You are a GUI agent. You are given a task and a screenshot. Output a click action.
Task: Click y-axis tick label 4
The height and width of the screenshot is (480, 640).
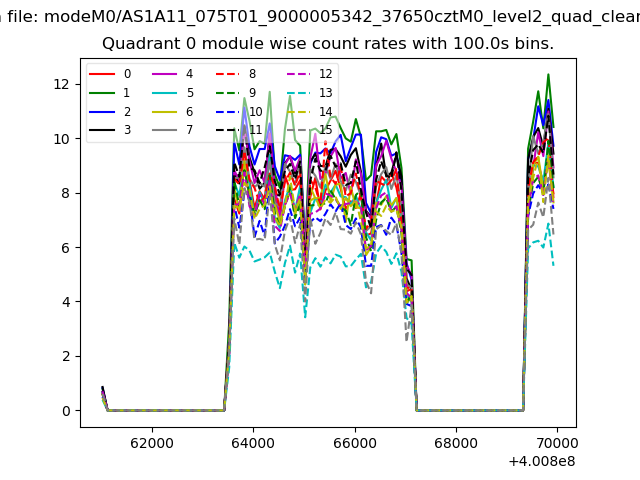[66, 302]
